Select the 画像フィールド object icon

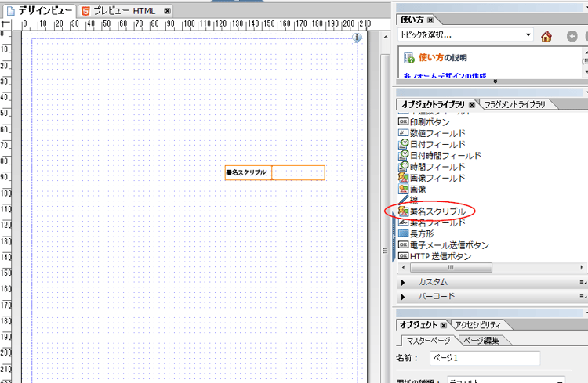point(403,178)
